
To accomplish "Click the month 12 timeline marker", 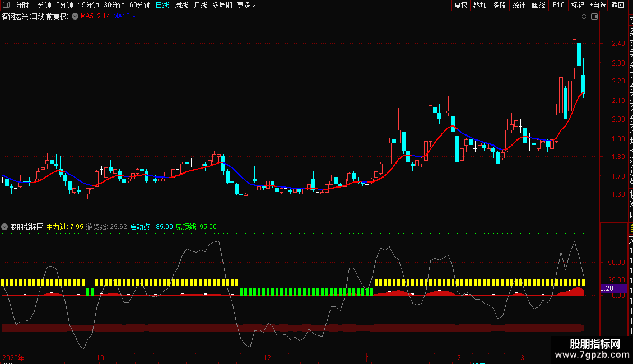I will [267, 357].
